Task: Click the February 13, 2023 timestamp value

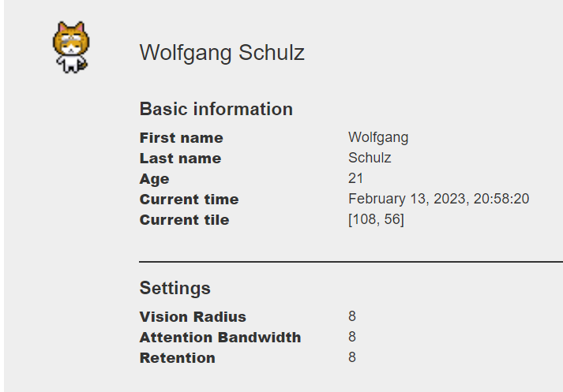Action: click(x=438, y=199)
